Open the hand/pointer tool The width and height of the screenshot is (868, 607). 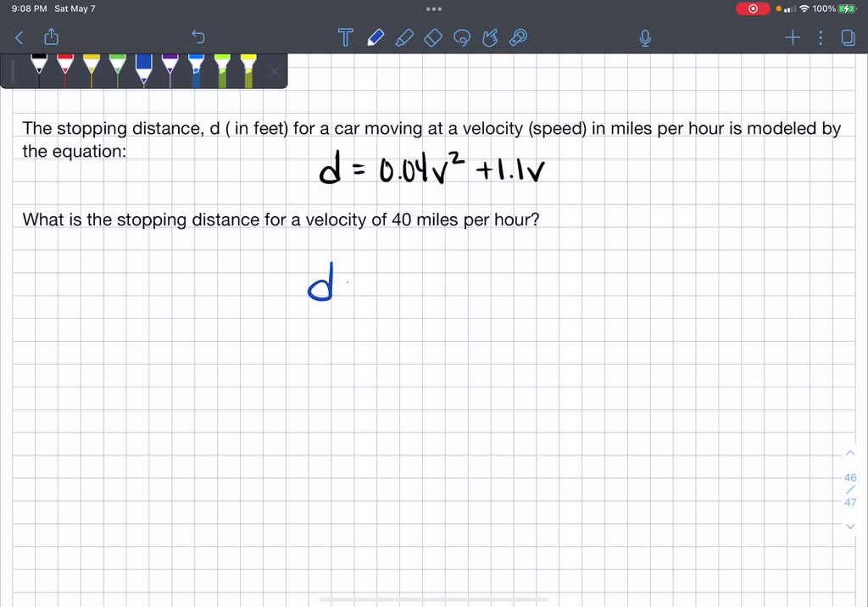[491, 37]
